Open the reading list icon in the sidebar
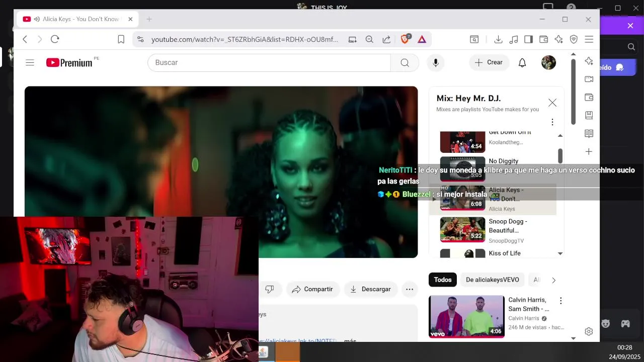 coord(589,133)
